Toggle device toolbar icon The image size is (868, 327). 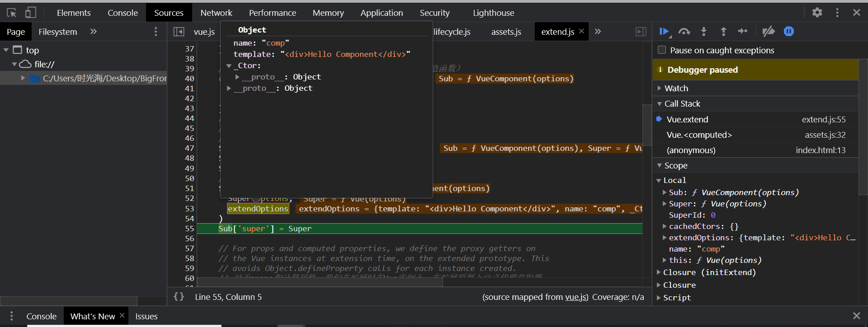pyautogui.click(x=31, y=13)
